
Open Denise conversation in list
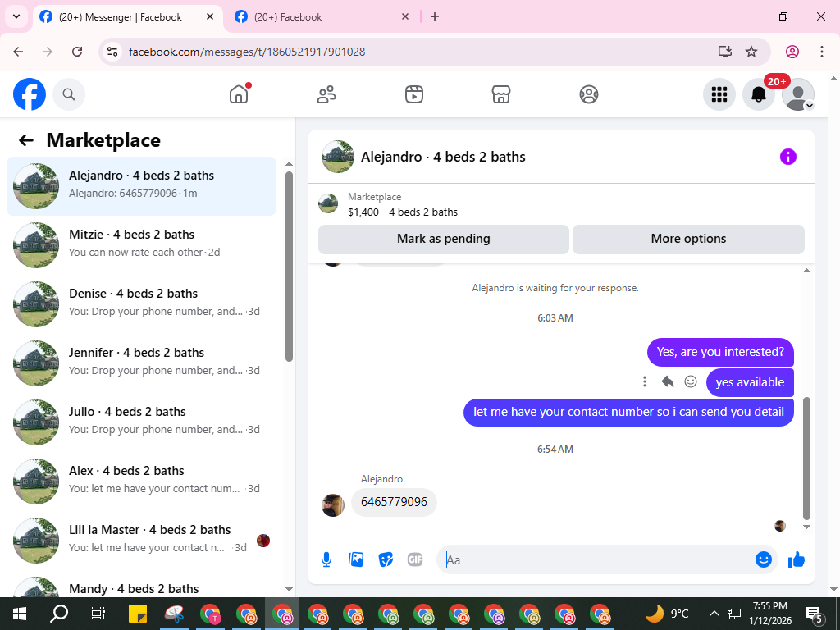click(x=141, y=304)
